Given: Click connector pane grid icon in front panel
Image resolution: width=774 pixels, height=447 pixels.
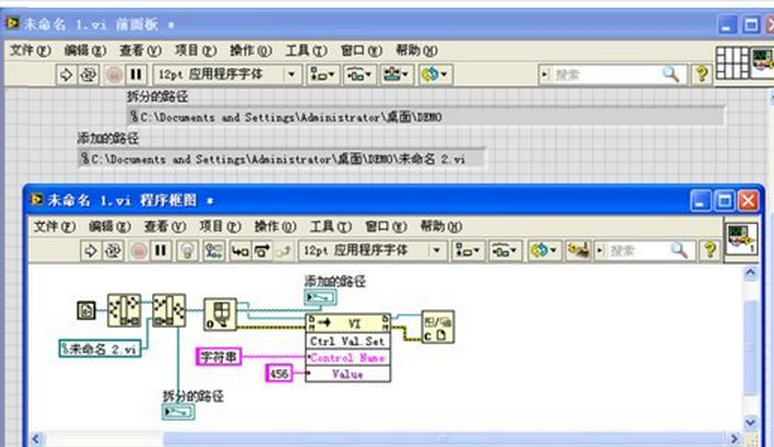Looking at the screenshot, I should click(x=732, y=63).
